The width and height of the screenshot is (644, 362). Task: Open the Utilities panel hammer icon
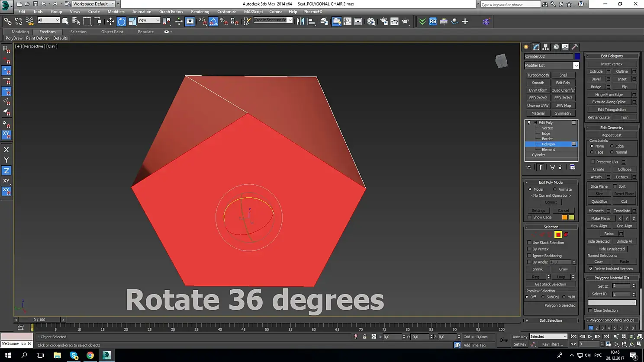(x=575, y=47)
